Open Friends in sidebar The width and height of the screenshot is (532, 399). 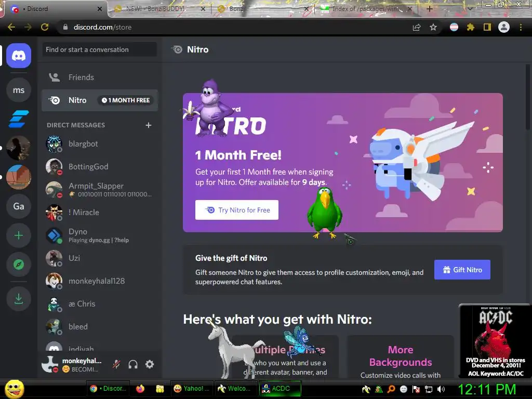[x=100, y=77]
